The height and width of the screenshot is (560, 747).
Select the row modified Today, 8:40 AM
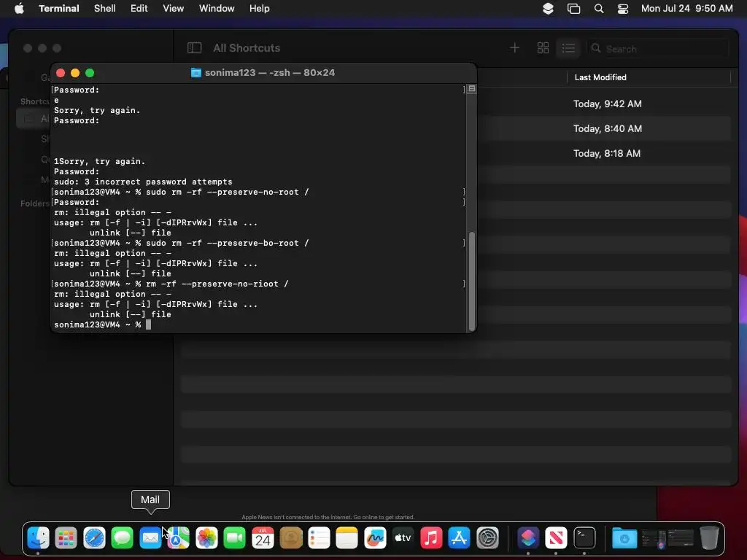[608, 128]
